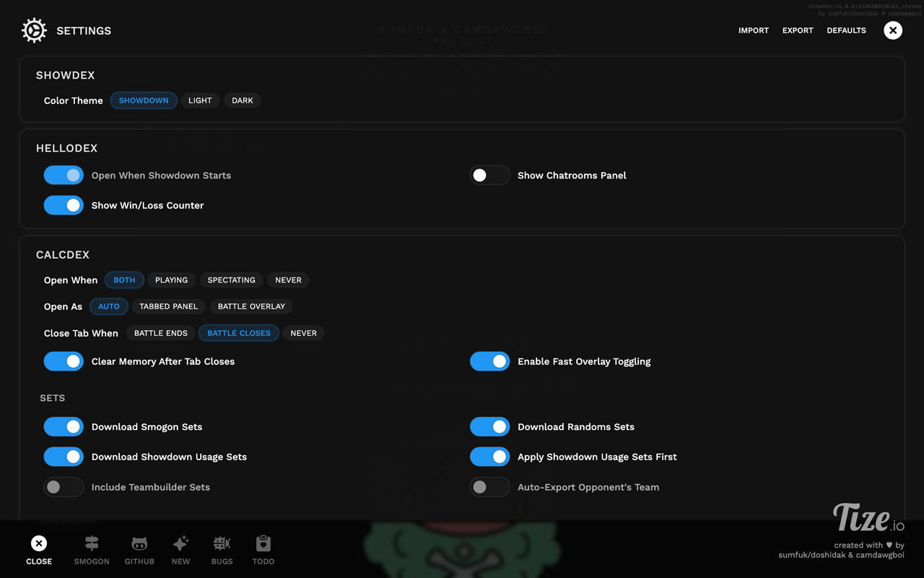The image size is (924, 578).
Task: Click the Showdex gear logo icon
Action: [34, 30]
